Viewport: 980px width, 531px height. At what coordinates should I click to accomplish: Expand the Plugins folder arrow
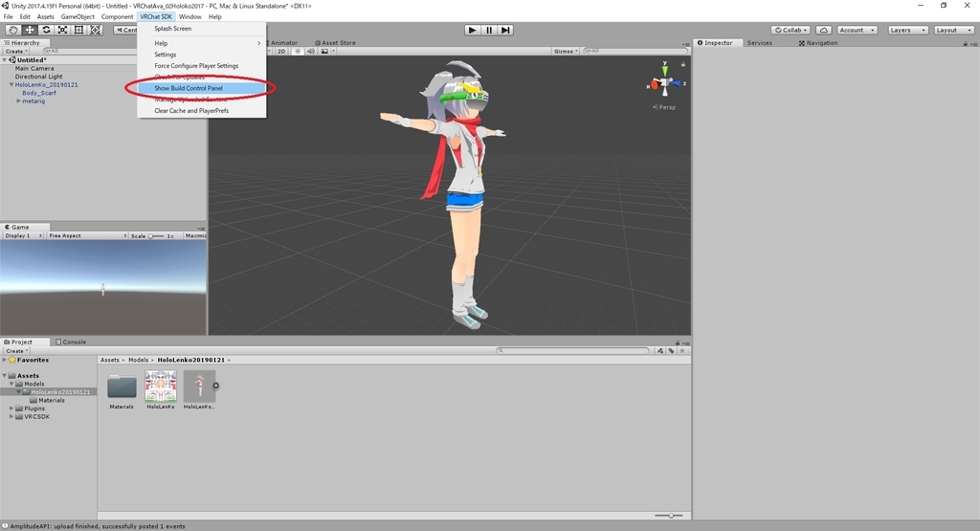click(x=11, y=408)
